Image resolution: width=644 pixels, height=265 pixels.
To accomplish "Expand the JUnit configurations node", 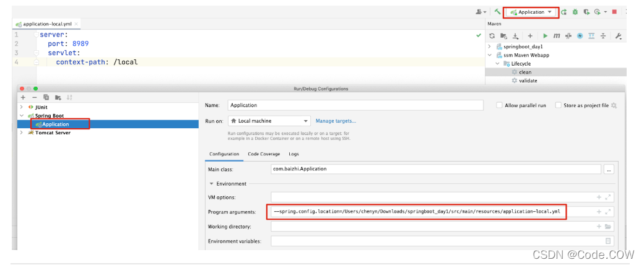I will [x=21, y=107].
